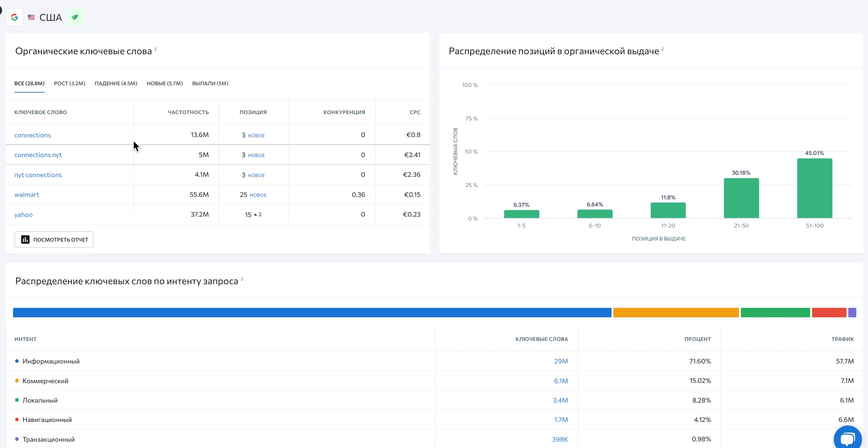Switch to the РОСТ (3.2M) tab
This screenshot has width=868, height=448.
click(x=69, y=83)
